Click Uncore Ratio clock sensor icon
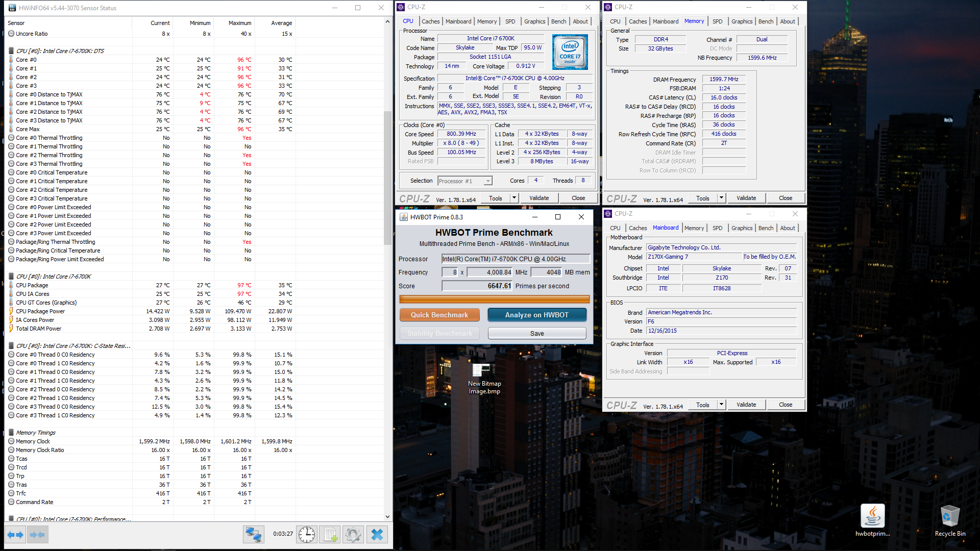 click(11, 34)
